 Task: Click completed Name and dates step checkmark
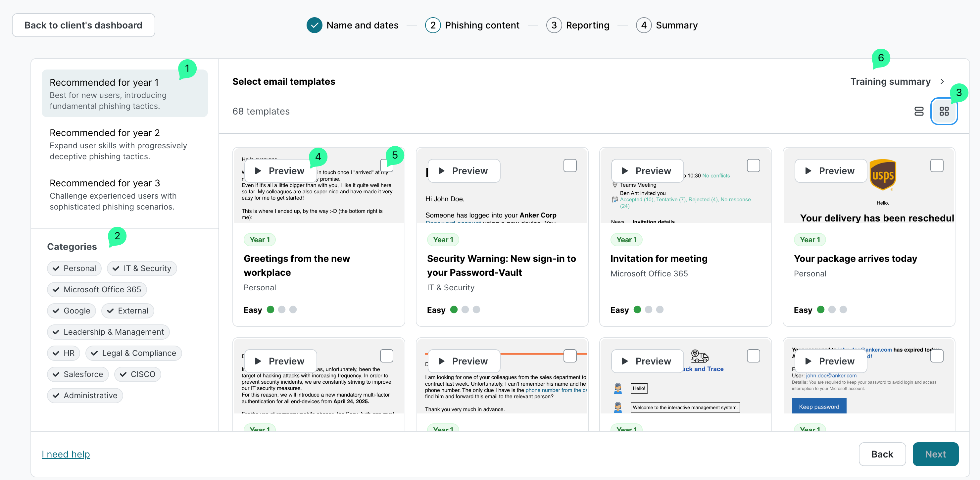(x=314, y=25)
